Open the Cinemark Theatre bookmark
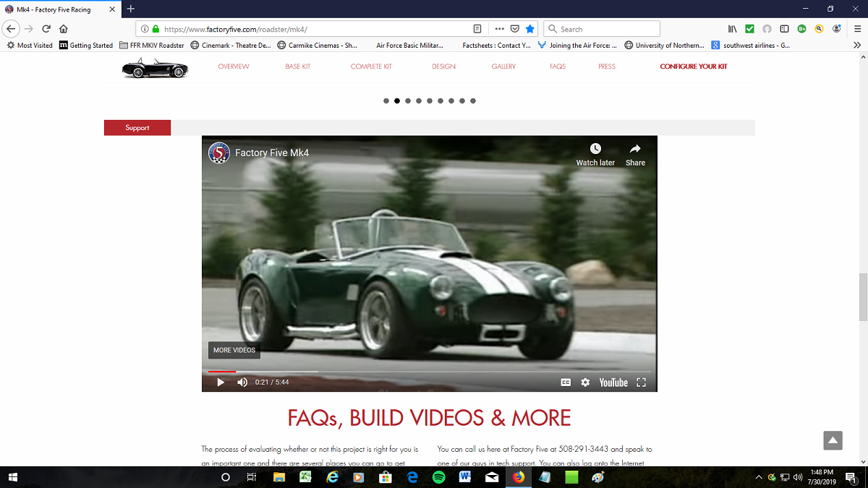The height and width of the screenshot is (488, 868). coord(231,45)
